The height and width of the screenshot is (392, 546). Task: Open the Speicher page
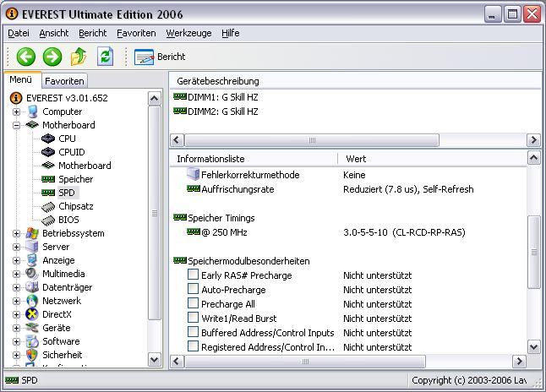point(75,179)
